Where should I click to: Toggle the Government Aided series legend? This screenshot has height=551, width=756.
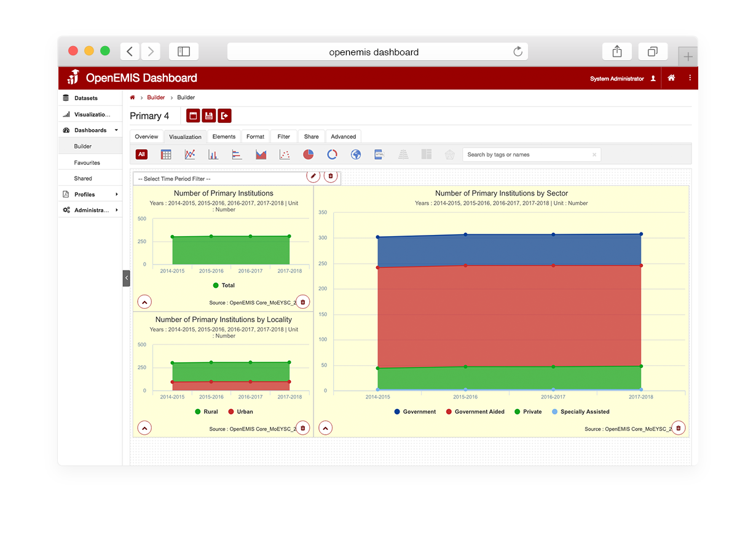point(475,411)
